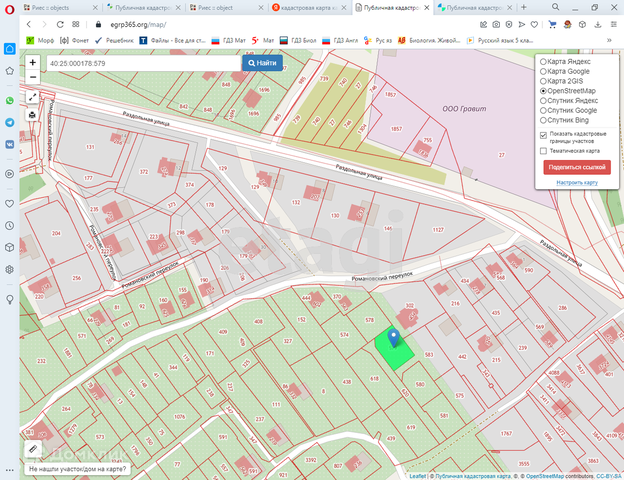624x480 pixels.
Task: Reload the page with refresh icon
Action: [59, 23]
